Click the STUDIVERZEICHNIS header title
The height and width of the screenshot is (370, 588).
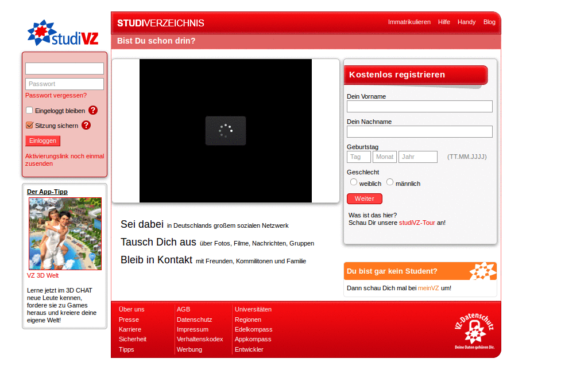pos(161,23)
